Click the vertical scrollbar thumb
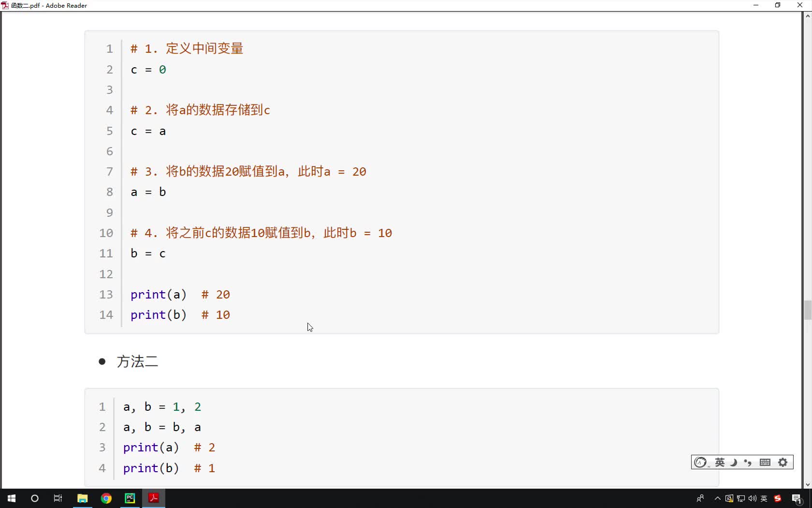This screenshot has height=508, width=812. tap(808, 310)
